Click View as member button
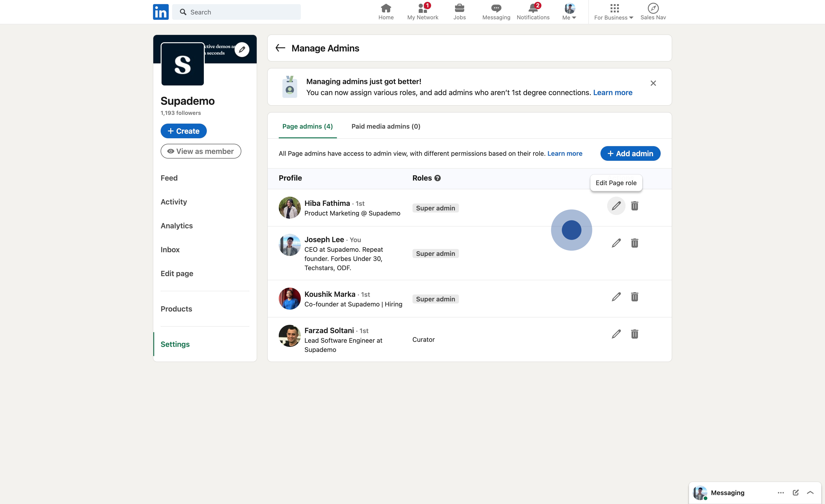Screen dimensions: 825x504 click(201, 151)
